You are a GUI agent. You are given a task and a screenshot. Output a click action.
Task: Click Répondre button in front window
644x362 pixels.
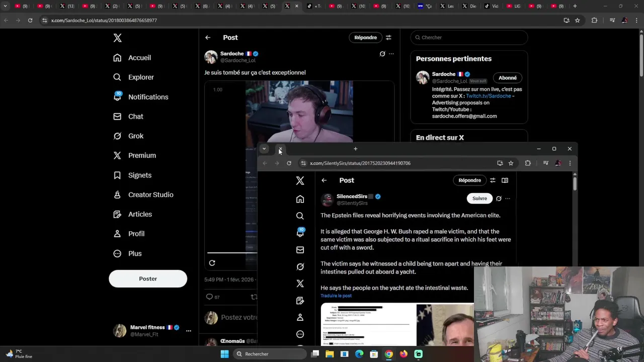[x=469, y=180]
